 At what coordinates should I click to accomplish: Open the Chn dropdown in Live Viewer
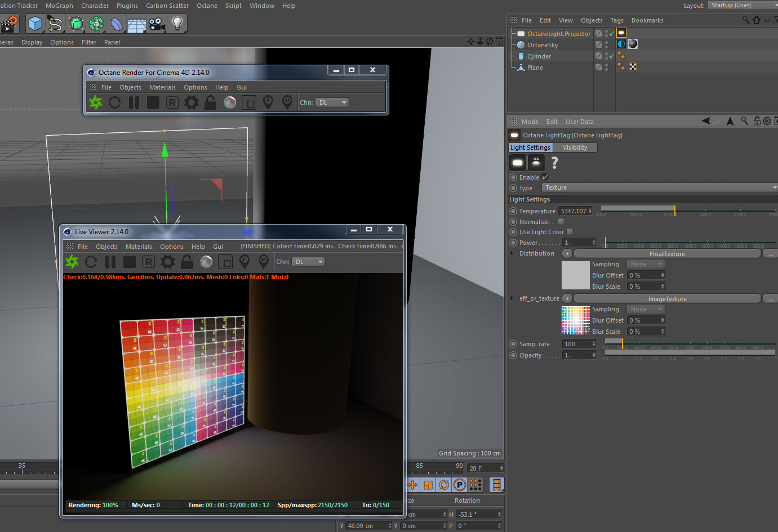click(309, 262)
